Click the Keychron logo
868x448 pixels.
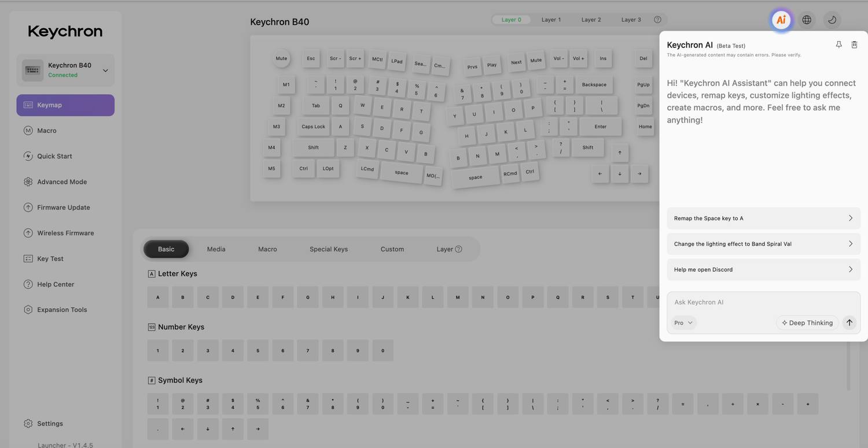tap(65, 31)
